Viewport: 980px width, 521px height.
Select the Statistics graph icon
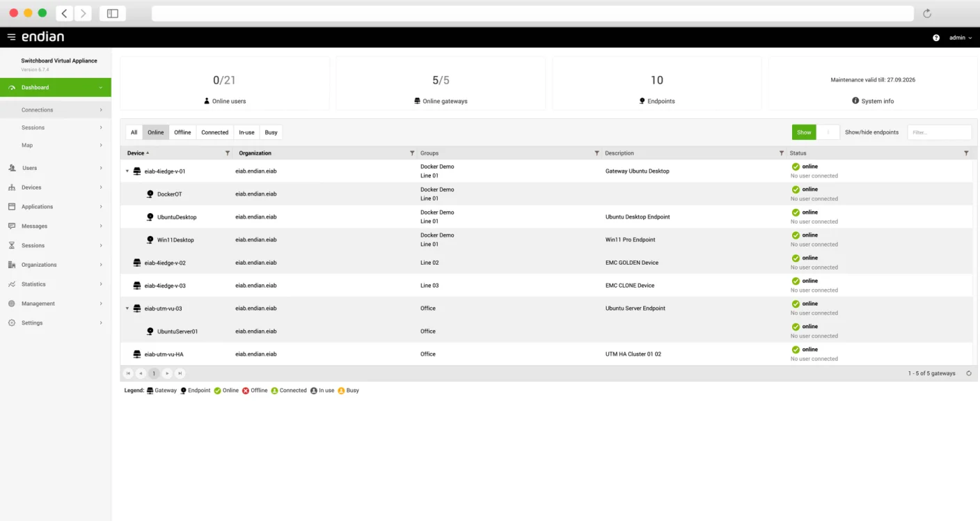coord(12,283)
